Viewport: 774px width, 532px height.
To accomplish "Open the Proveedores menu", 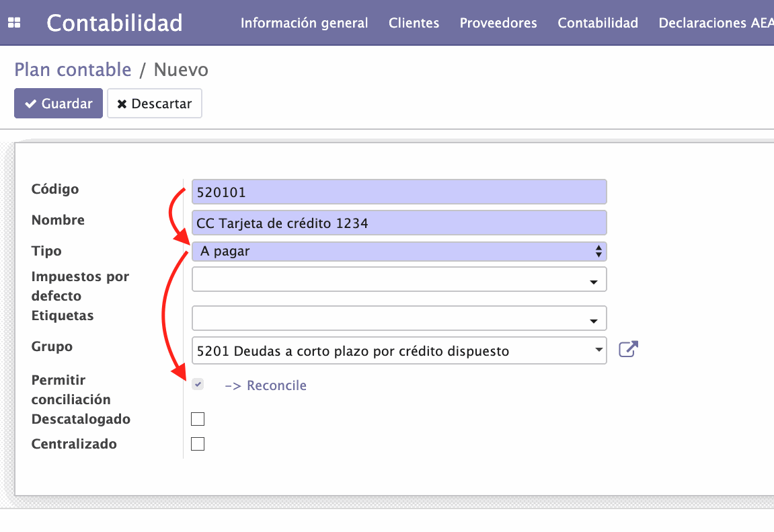I will [x=498, y=23].
